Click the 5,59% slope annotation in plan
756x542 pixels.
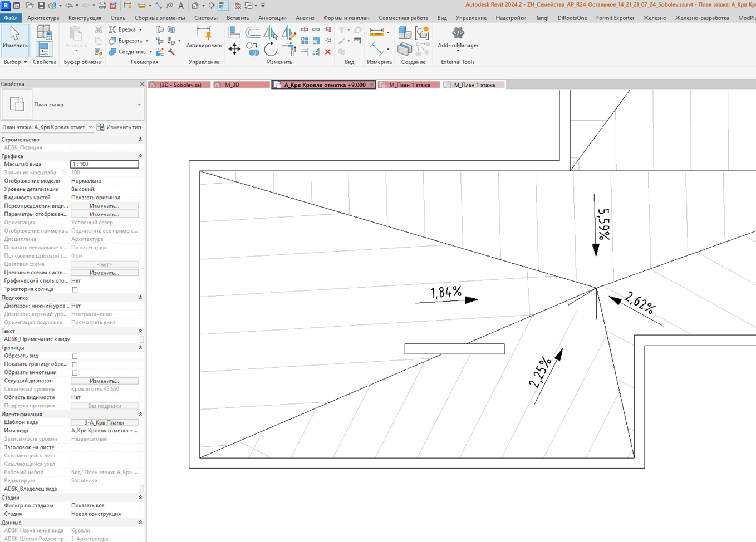[603, 224]
